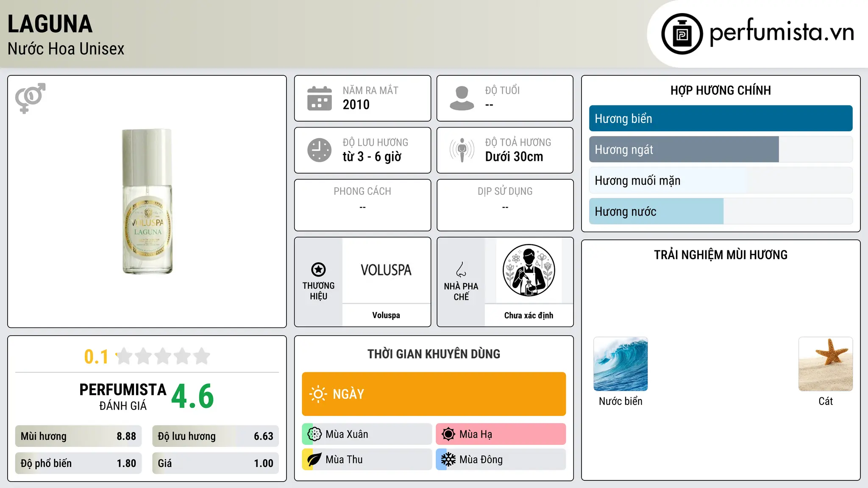Click the perfumista.vn site name

pos(782,32)
